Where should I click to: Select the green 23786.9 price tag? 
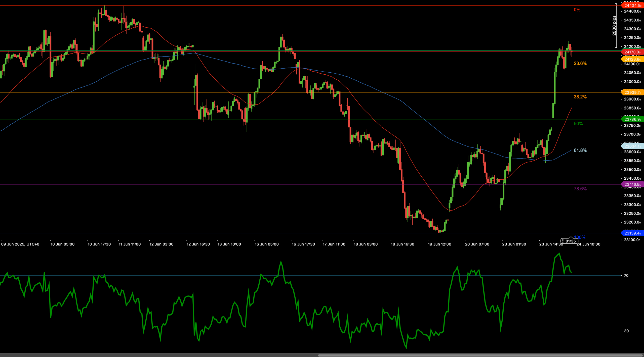632,119
